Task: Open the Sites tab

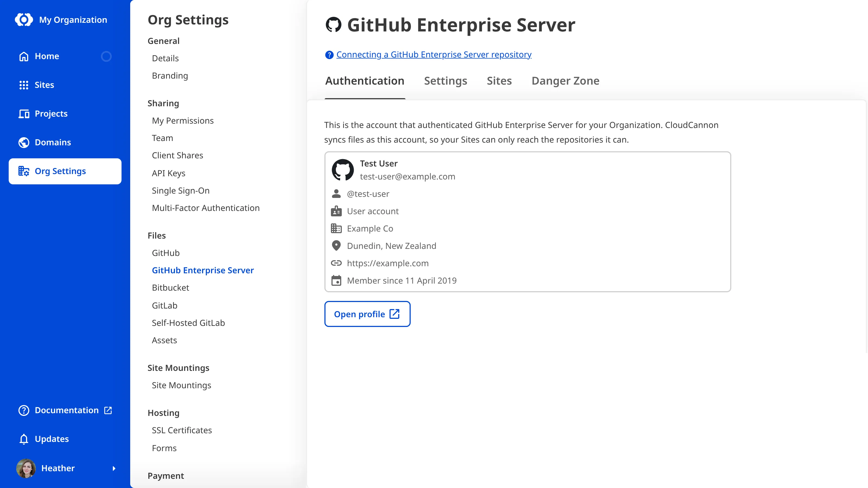Action: click(x=499, y=81)
